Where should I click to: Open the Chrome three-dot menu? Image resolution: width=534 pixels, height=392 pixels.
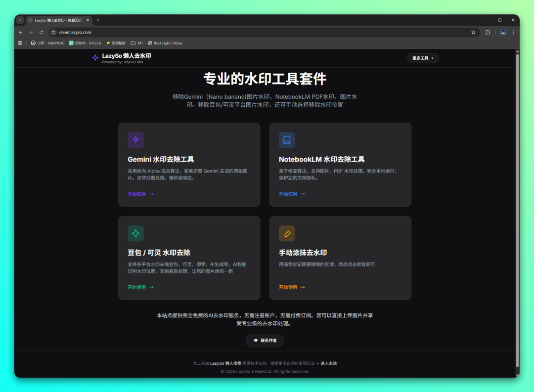513,32
